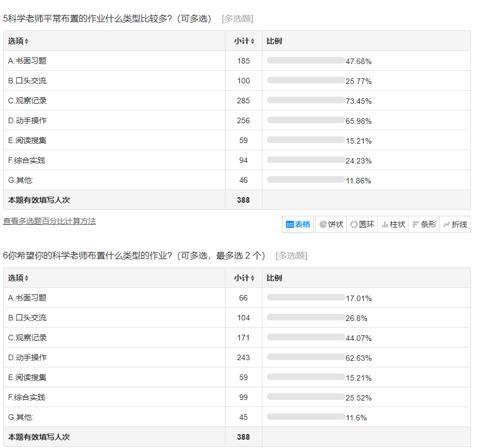The image size is (478, 448).
Task: Click the 比例 column header in question 6
Action: pos(274,278)
